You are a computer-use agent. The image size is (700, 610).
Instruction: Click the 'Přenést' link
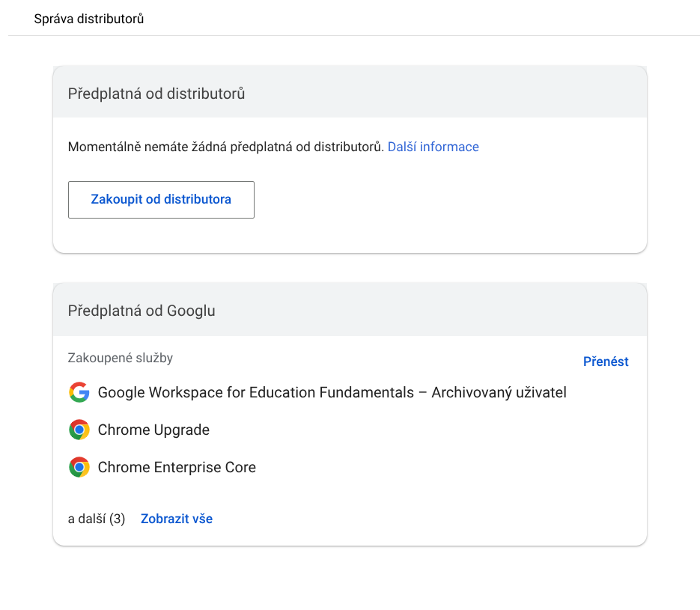coord(605,362)
